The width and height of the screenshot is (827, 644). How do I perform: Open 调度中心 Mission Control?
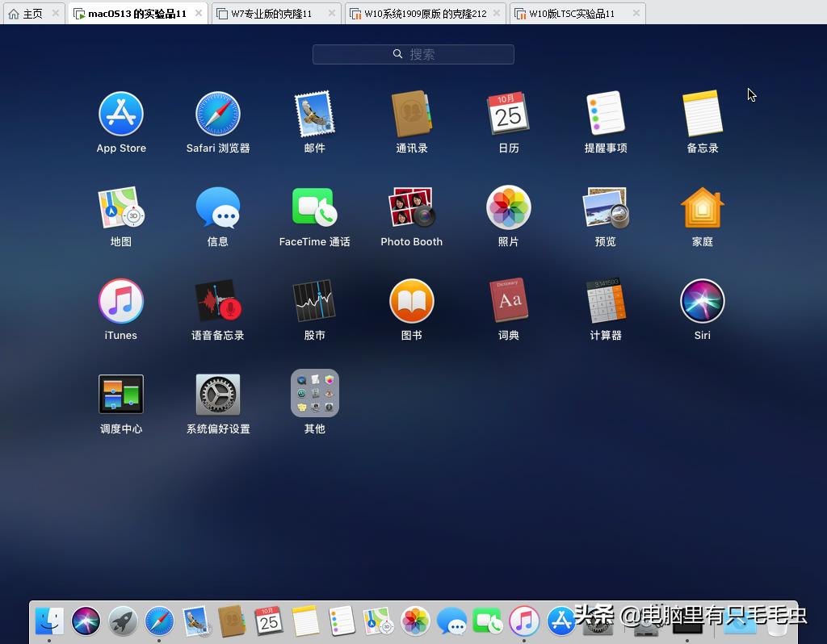coord(120,394)
